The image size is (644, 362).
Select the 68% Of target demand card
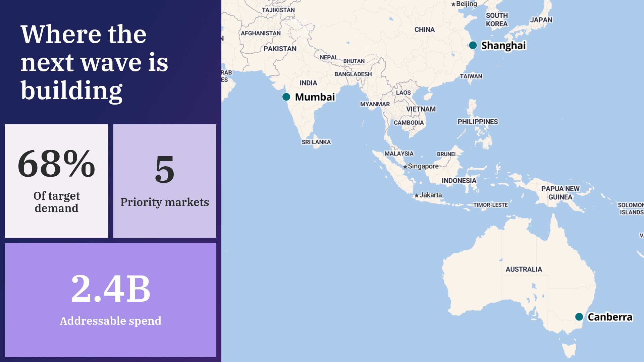coord(57,181)
